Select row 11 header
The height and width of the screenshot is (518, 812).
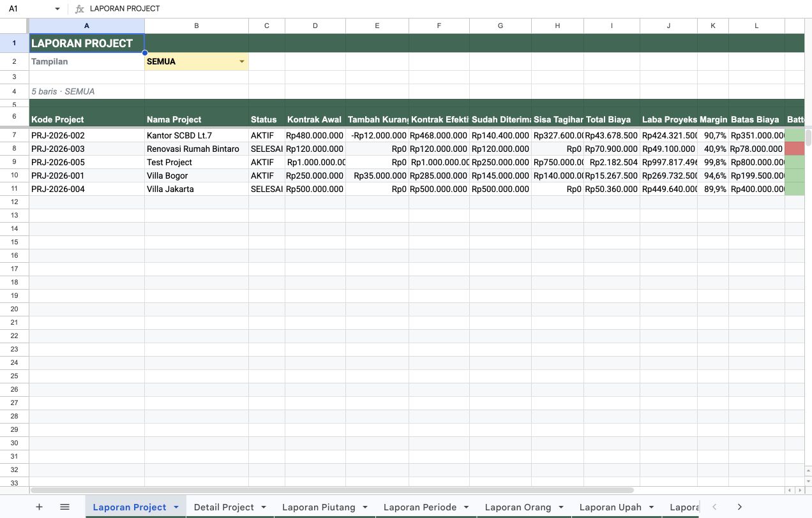[x=14, y=189]
